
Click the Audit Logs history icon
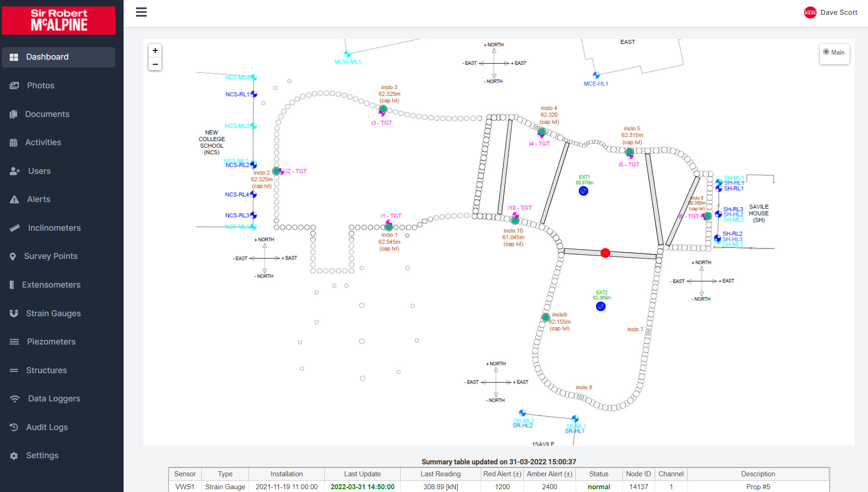point(14,427)
